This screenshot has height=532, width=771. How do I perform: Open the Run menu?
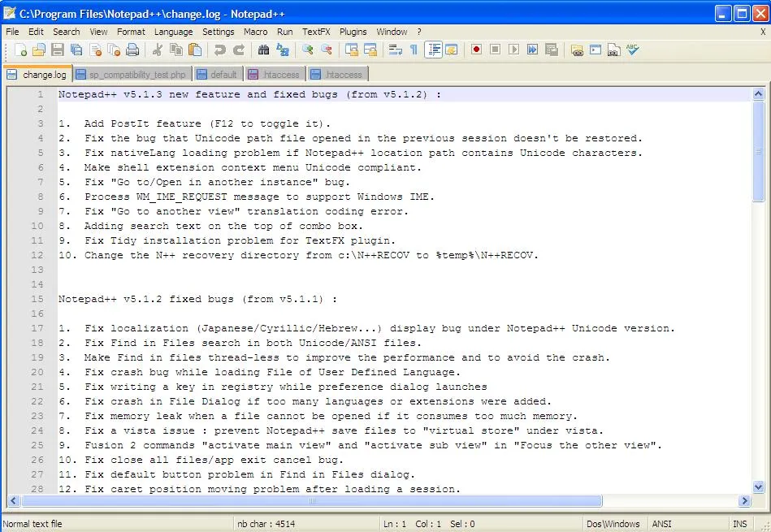click(284, 32)
